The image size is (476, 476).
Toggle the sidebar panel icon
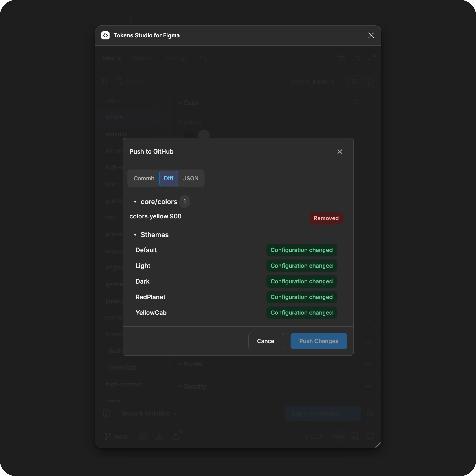tap(104, 82)
